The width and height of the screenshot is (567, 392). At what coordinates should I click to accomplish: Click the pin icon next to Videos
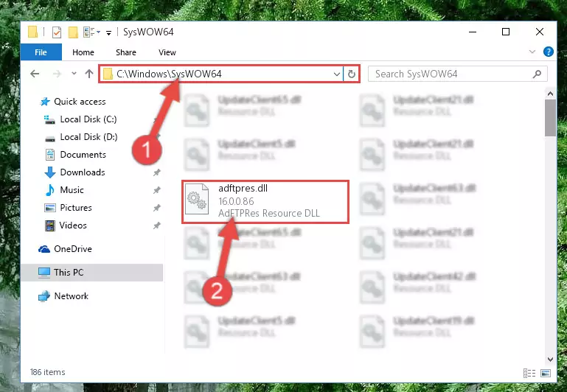click(156, 225)
